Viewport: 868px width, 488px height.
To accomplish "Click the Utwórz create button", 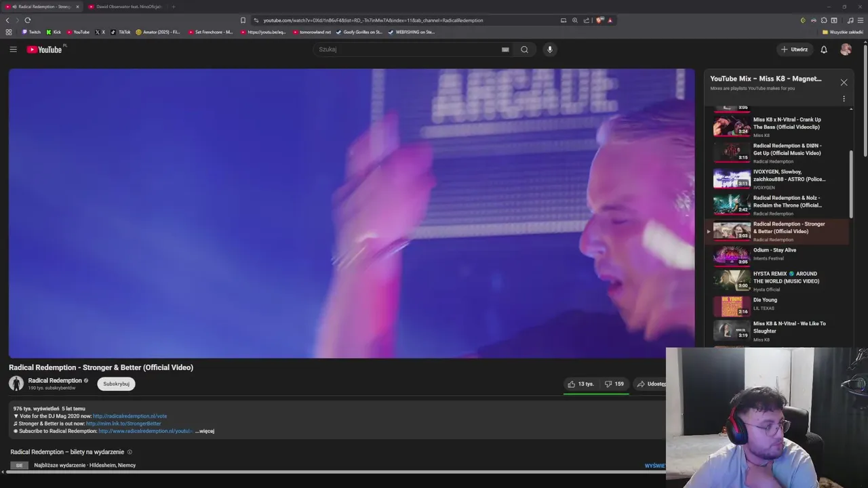I will point(795,49).
